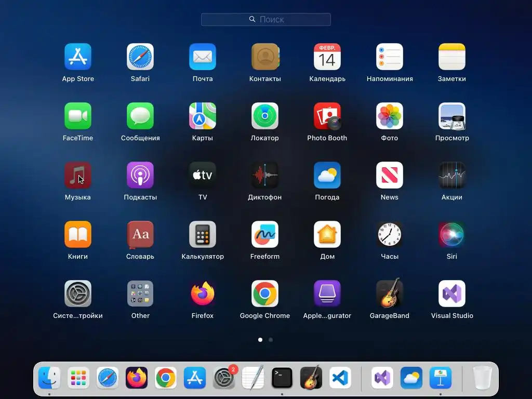Open Safari from the Dock
Image resolution: width=532 pixels, height=399 pixels.
(108, 378)
